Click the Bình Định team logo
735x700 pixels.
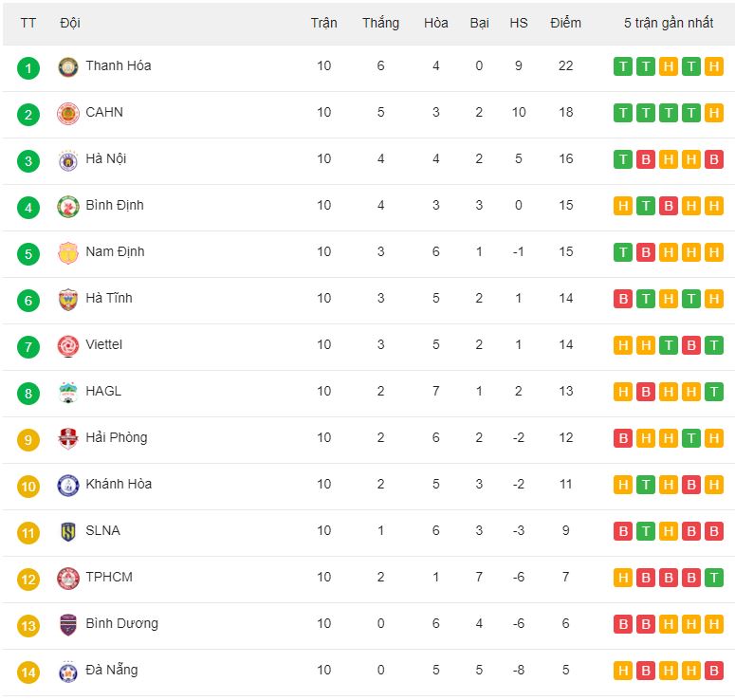(x=68, y=207)
